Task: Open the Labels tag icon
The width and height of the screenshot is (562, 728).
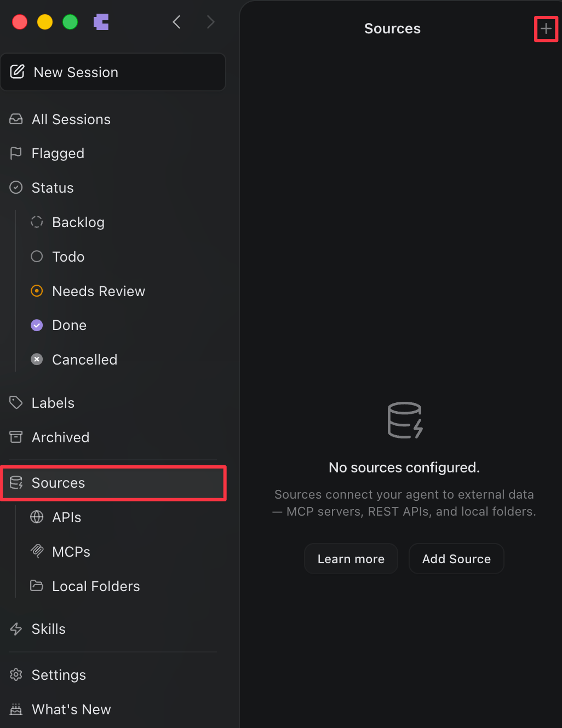Action: click(15, 402)
